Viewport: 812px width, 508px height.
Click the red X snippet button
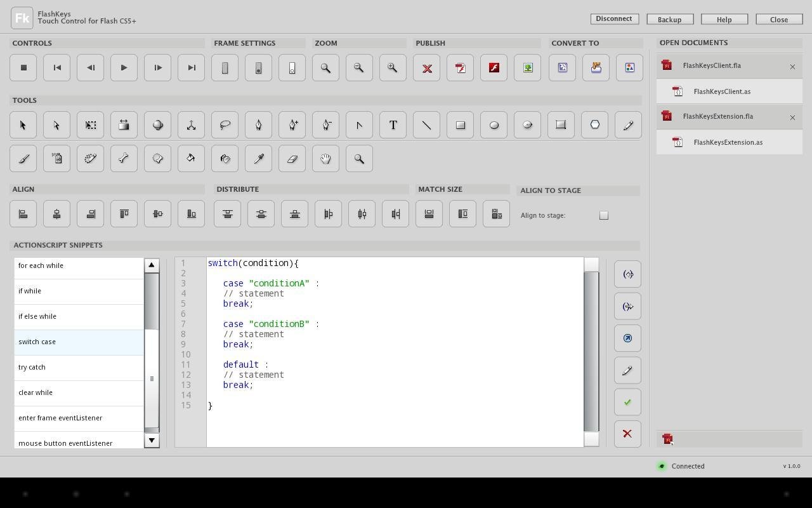point(628,434)
